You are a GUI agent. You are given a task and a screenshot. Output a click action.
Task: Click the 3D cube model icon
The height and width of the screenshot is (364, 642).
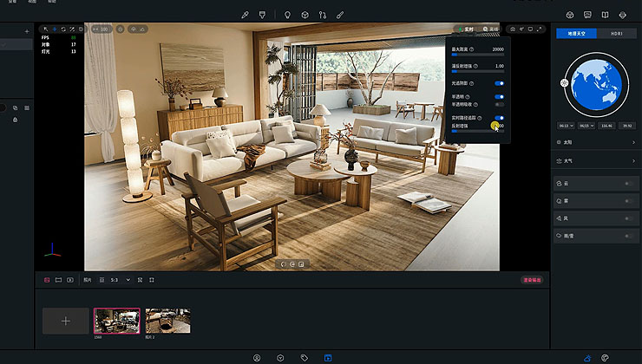click(x=305, y=15)
